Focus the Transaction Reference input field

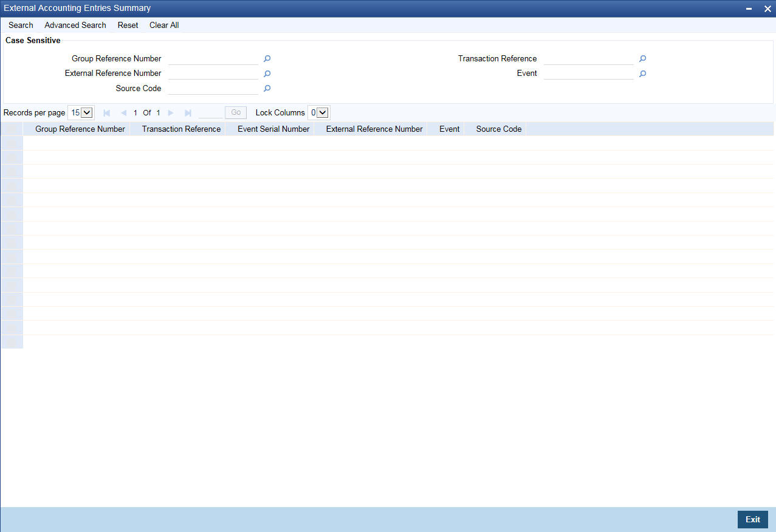[589, 59]
